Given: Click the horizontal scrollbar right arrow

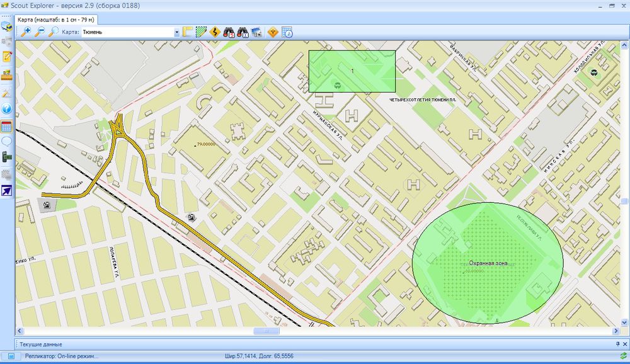Looking at the screenshot, I should point(616,331).
